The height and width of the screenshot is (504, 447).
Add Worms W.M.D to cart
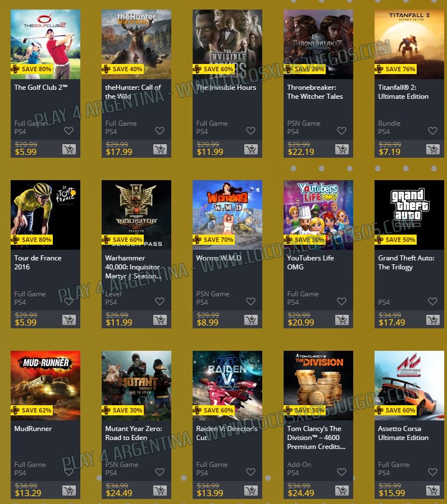click(x=251, y=320)
